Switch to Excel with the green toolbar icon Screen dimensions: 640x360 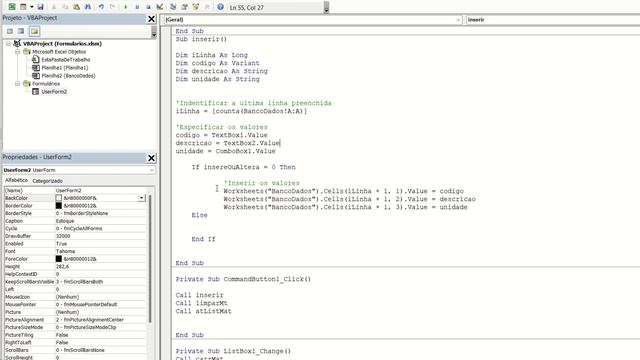click(12, 7)
